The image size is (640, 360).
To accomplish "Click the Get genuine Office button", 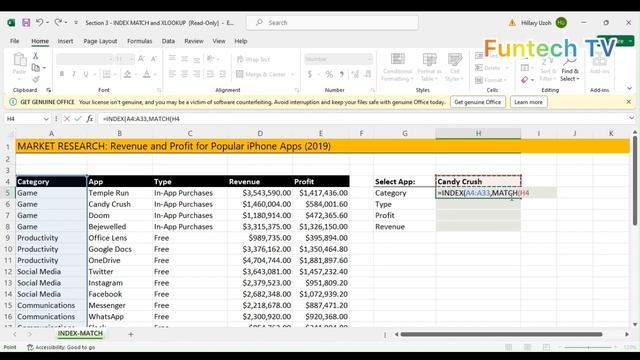I will pos(478,102).
